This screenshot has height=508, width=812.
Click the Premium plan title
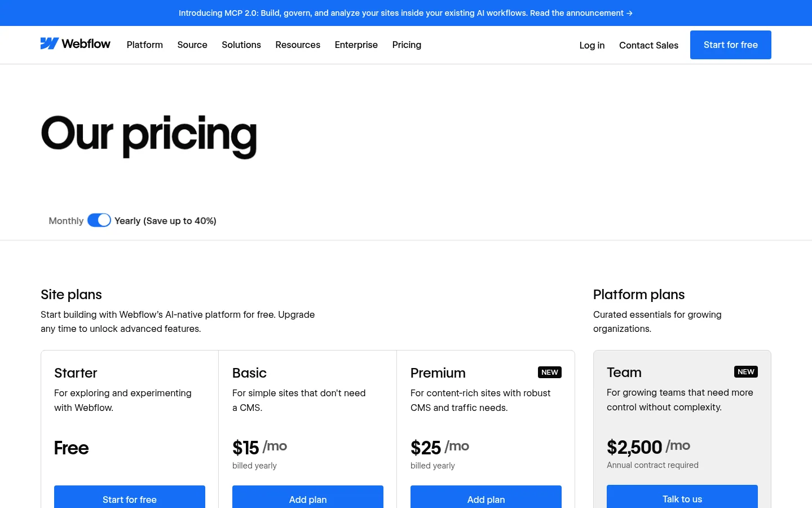pos(438,373)
